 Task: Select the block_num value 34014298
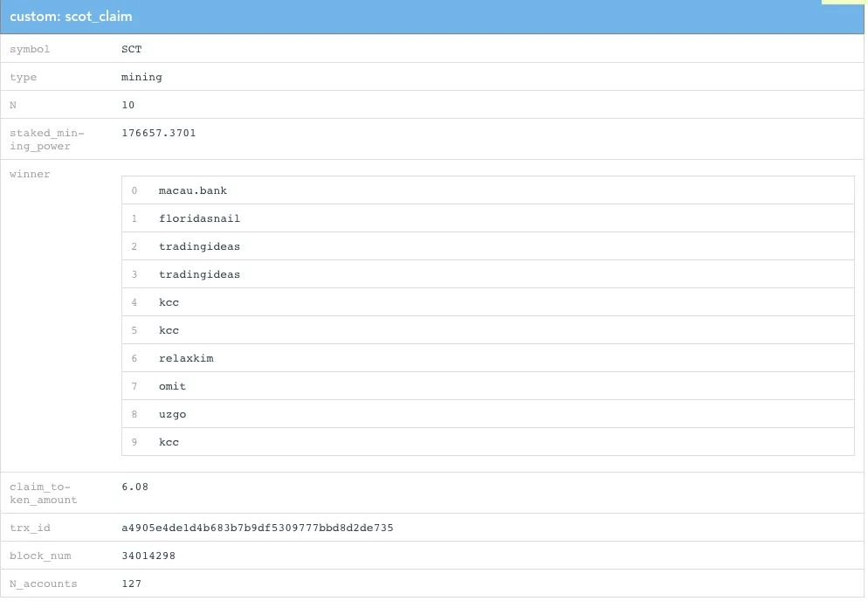click(148, 556)
